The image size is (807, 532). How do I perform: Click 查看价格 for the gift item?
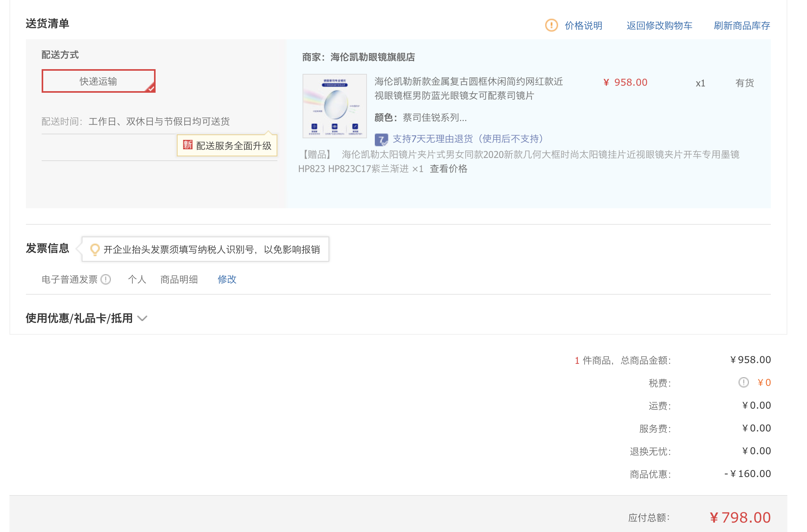[449, 169]
